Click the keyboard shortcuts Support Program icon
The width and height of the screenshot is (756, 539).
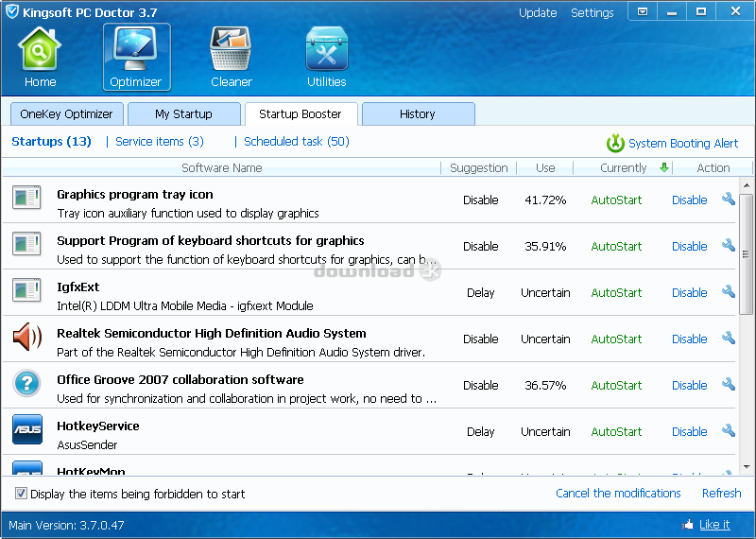pos(26,244)
